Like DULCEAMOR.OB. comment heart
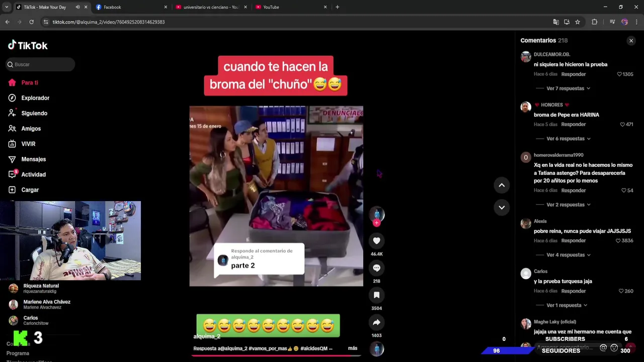644x362 pixels. pos(619,74)
